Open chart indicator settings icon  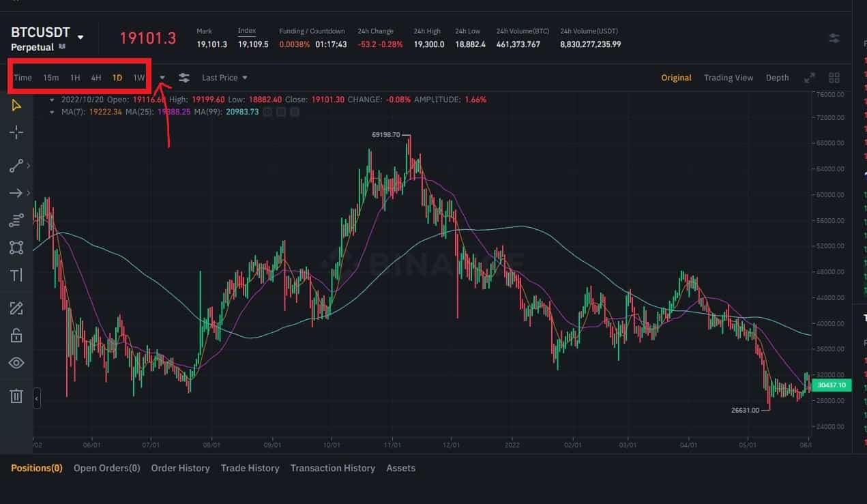(184, 78)
